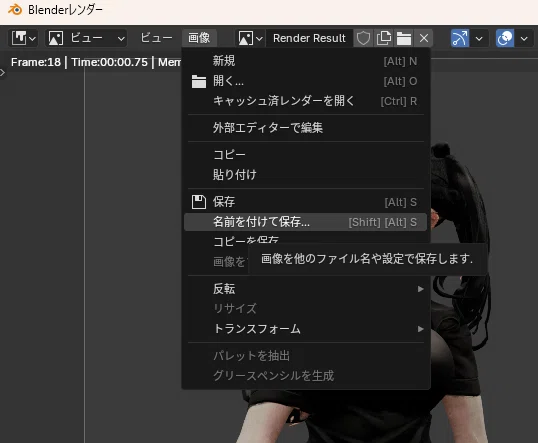538x443 pixels.
Task: Toggle the gizmo display icon
Action: pos(460,38)
